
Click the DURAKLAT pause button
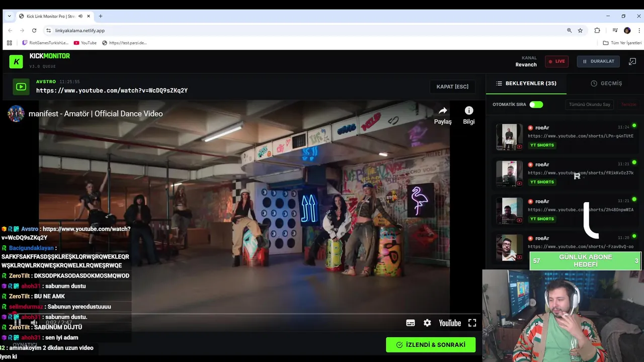point(598,61)
